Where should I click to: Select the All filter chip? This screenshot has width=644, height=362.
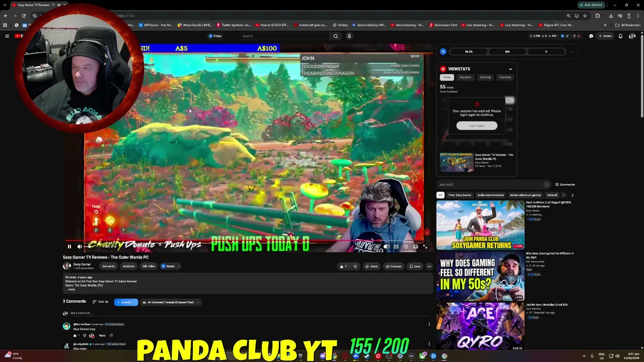click(x=441, y=195)
